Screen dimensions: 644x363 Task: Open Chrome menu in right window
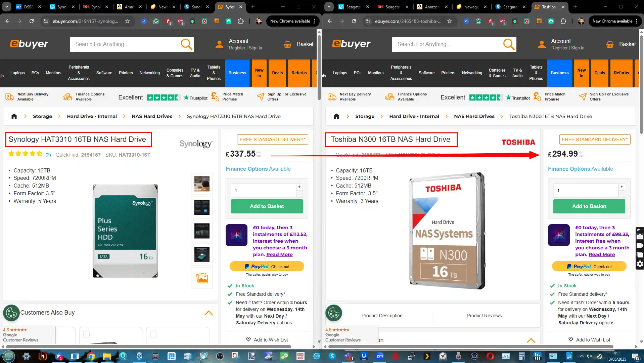click(637, 21)
